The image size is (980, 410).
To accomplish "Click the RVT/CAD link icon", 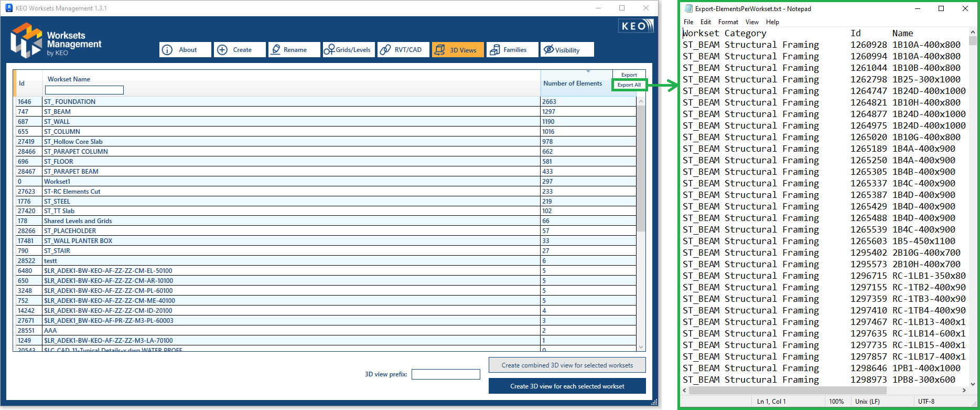I will (x=385, y=50).
